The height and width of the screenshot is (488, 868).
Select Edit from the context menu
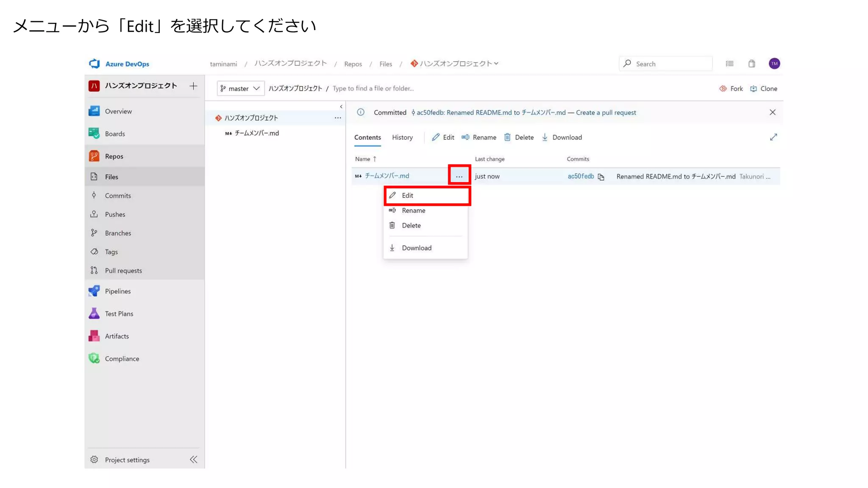point(427,195)
